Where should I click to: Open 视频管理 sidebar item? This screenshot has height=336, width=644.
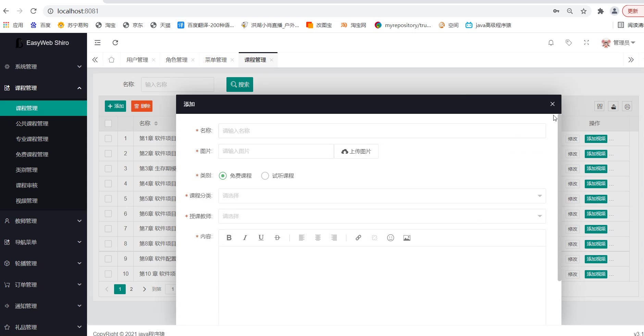pyautogui.click(x=43, y=201)
